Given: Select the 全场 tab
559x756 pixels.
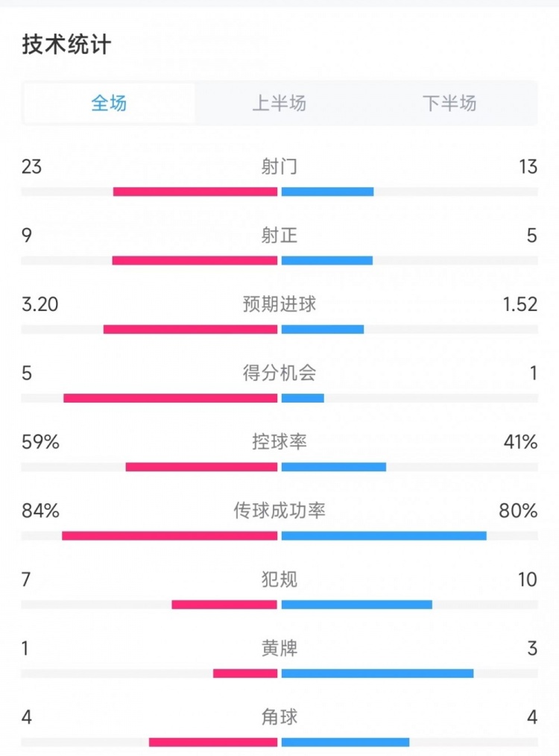Looking at the screenshot, I should [x=110, y=103].
